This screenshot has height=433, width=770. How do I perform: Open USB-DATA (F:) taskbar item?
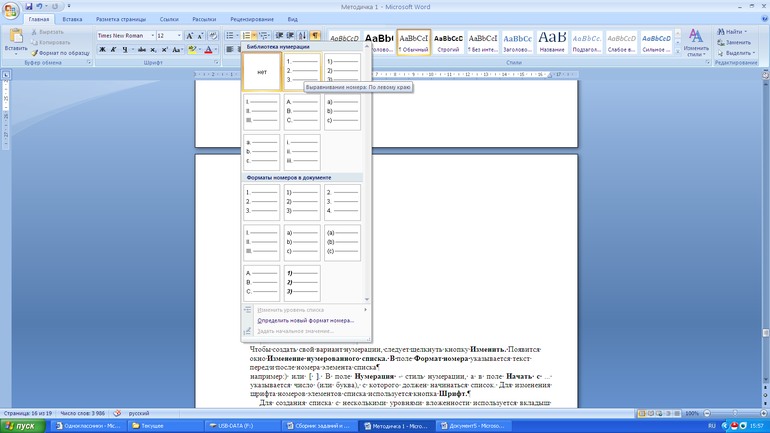point(241,426)
